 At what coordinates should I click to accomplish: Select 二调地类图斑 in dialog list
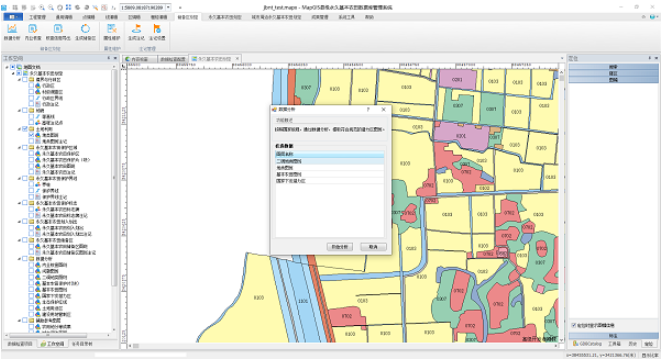coord(329,161)
